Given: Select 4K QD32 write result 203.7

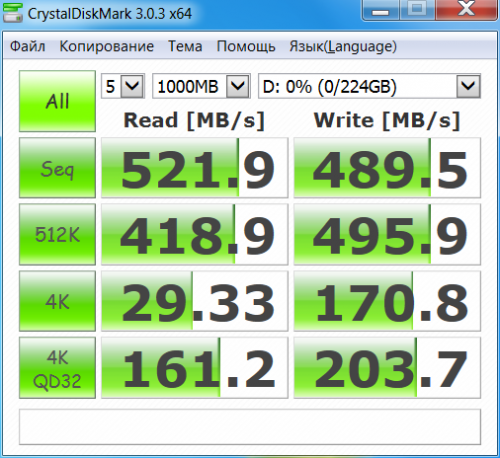Looking at the screenshot, I should (387, 368).
